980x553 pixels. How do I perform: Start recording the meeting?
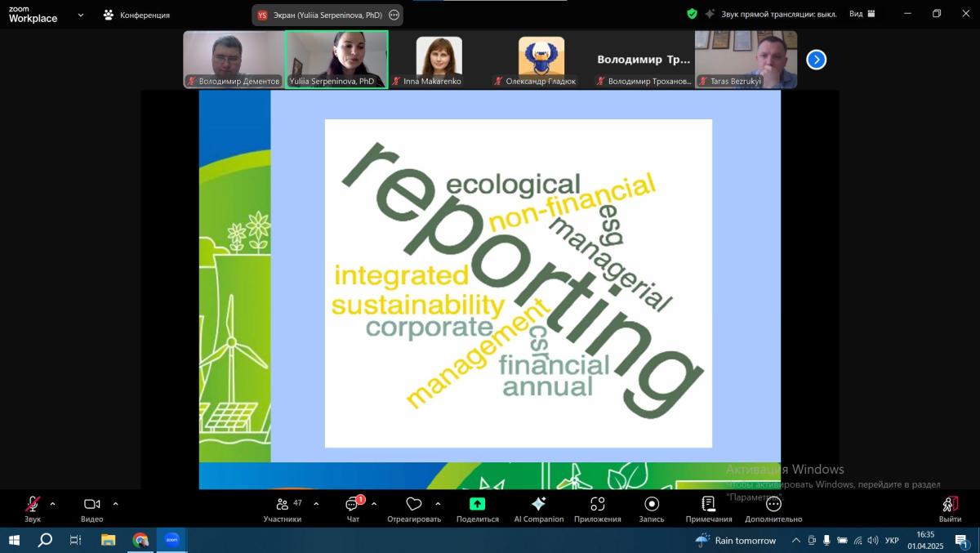[651, 504]
